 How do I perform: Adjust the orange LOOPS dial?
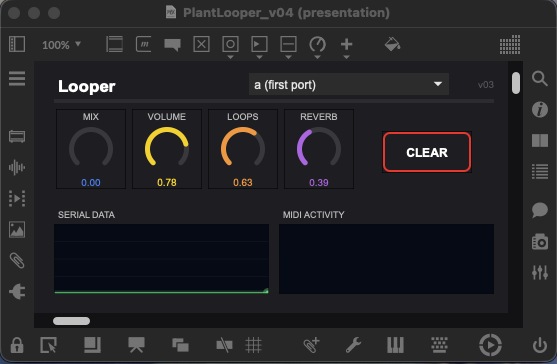[243, 147]
